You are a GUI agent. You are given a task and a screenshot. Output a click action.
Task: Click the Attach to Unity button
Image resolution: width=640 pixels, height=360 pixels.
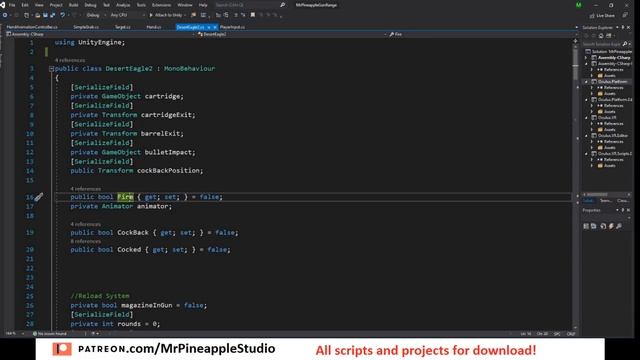[x=166, y=15]
